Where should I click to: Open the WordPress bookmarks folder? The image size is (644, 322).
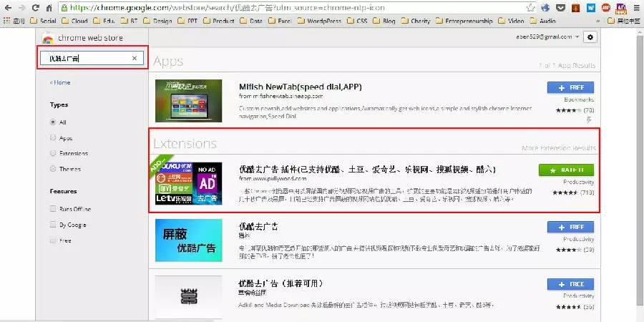coord(318,21)
